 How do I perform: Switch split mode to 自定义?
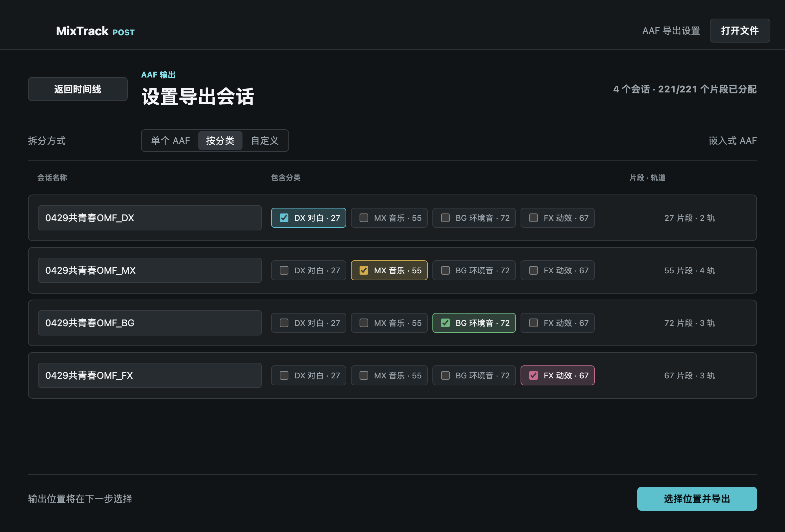pyautogui.click(x=264, y=141)
